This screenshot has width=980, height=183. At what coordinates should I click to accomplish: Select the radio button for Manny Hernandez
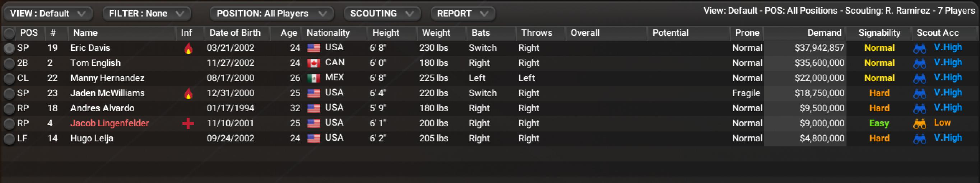pyautogui.click(x=9, y=79)
